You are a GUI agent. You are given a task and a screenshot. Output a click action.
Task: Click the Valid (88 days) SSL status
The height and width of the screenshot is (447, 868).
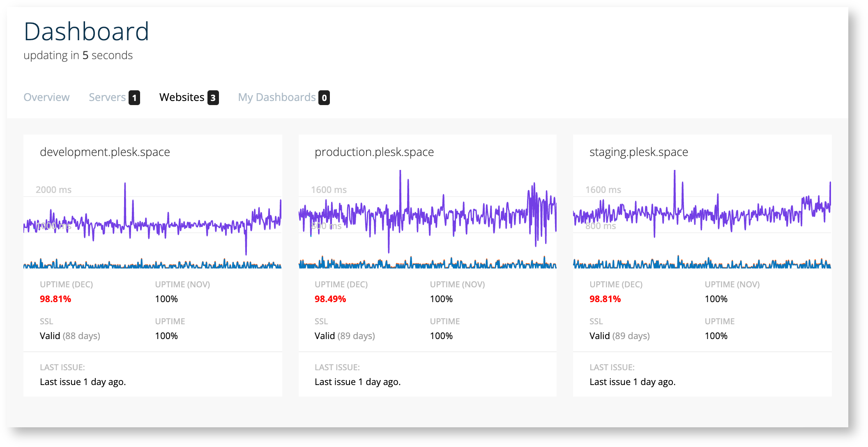[70, 336]
